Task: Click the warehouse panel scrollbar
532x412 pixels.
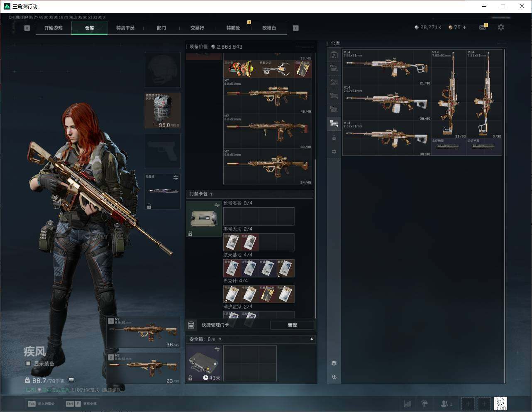Action: (x=505, y=216)
